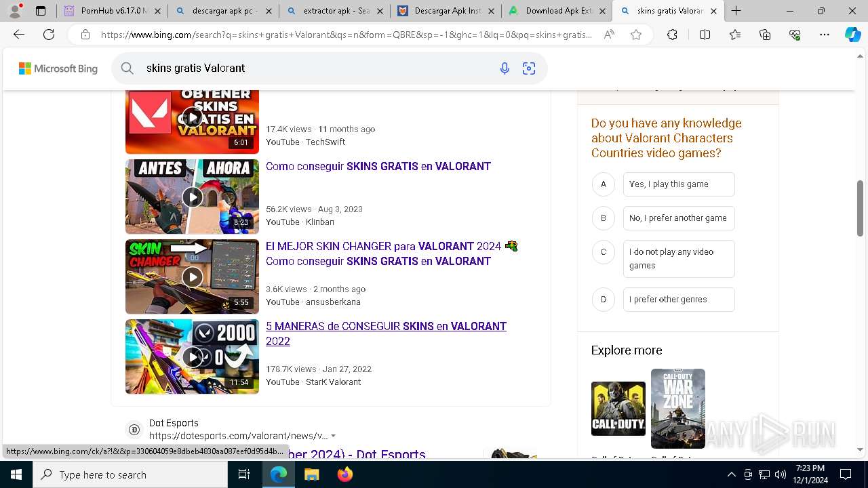The height and width of the screenshot is (488, 868).
Task: Start voice search with microphone icon
Action: pyautogui.click(x=505, y=68)
